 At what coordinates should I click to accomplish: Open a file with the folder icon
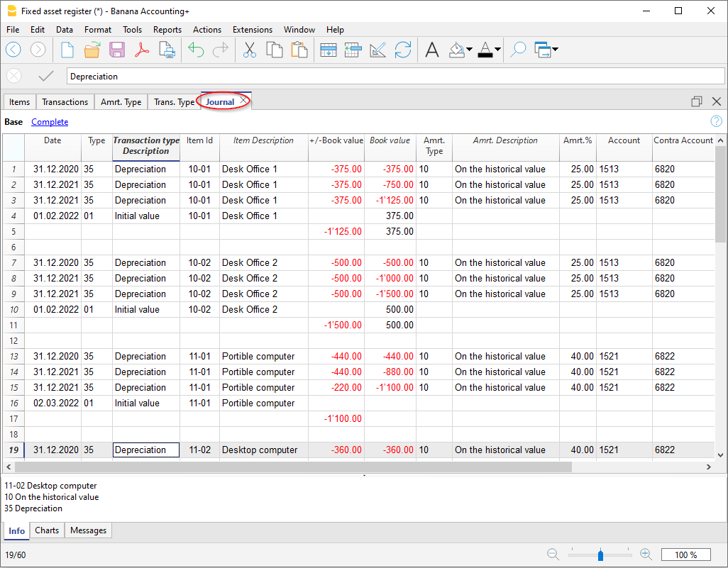coord(92,50)
